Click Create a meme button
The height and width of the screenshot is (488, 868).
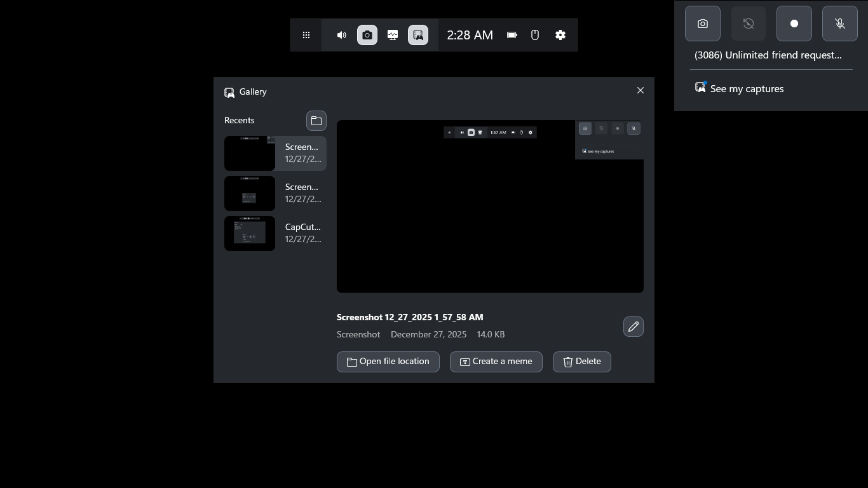click(x=496, y=362)
